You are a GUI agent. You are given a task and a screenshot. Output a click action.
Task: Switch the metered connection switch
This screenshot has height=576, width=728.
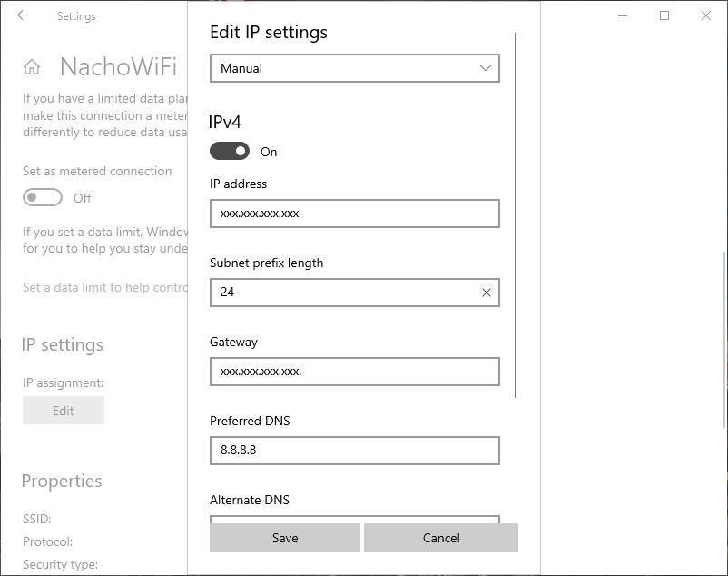click(x=42, y=197)
